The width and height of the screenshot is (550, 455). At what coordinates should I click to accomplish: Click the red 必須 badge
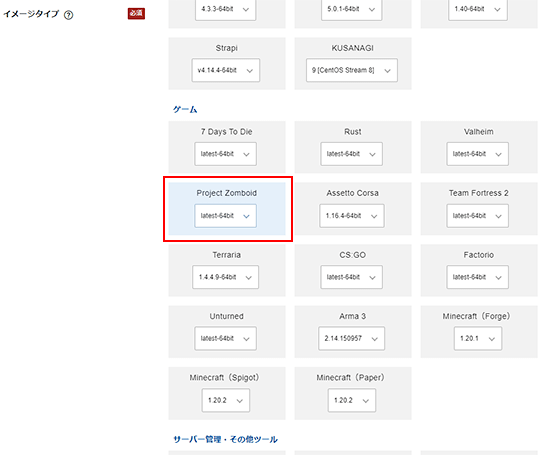(136, 14)
